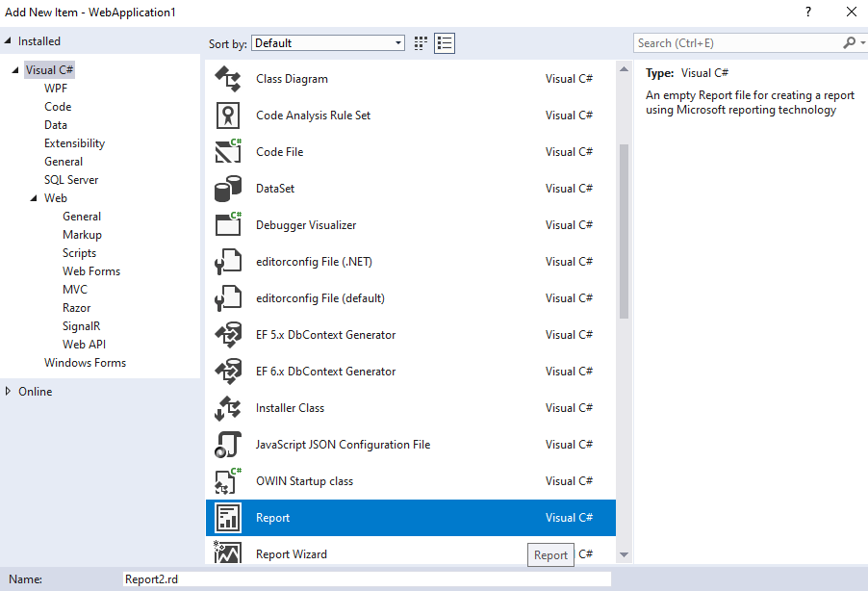Select the Class Diagram template icon

[x=229, y=79]
